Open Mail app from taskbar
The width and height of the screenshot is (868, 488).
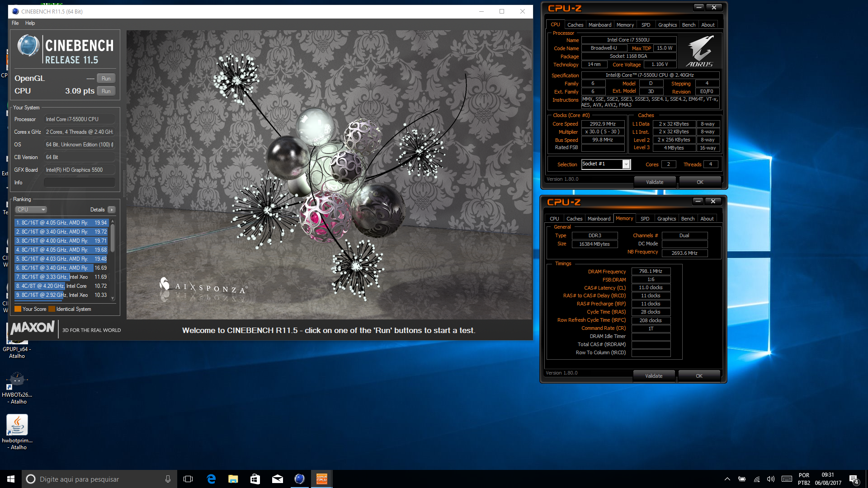click(x=277, y=479)
